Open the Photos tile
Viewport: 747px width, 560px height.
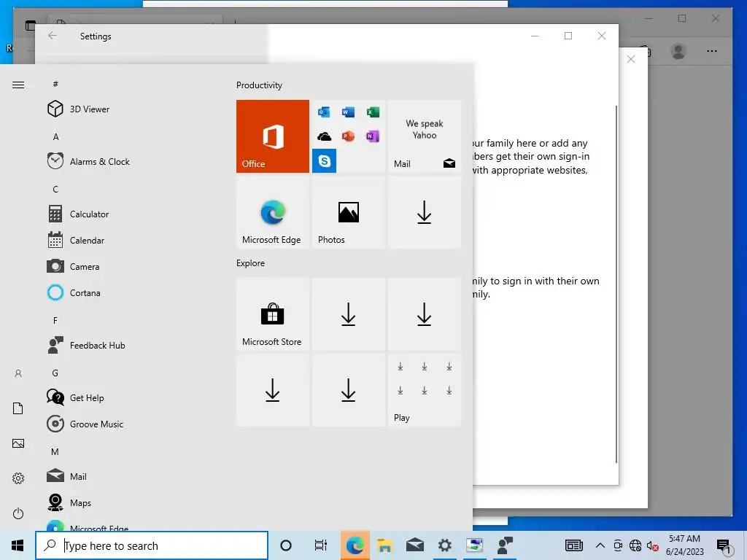click(348, 212)
